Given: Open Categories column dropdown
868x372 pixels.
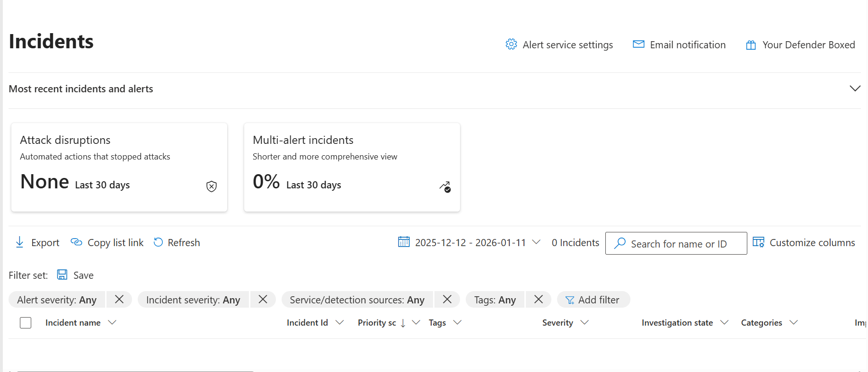Looking at the screenshot, I should [794, 322].
